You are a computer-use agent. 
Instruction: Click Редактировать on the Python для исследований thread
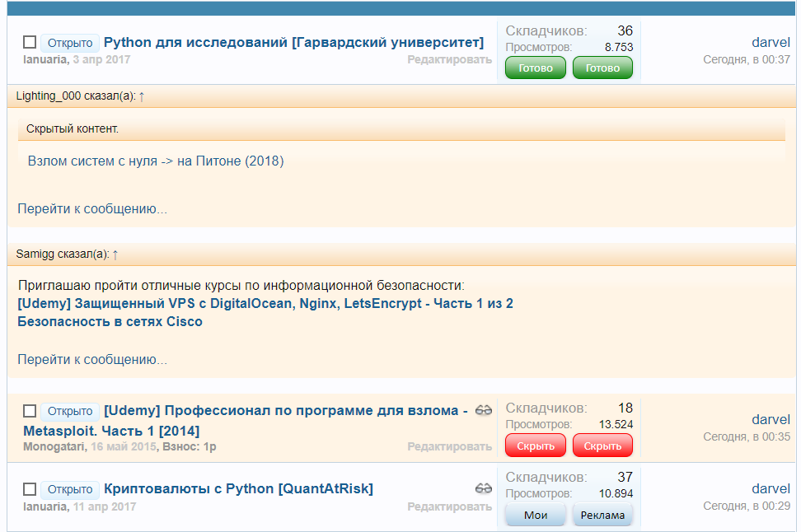pyautogui.click(x=450, y=60)
